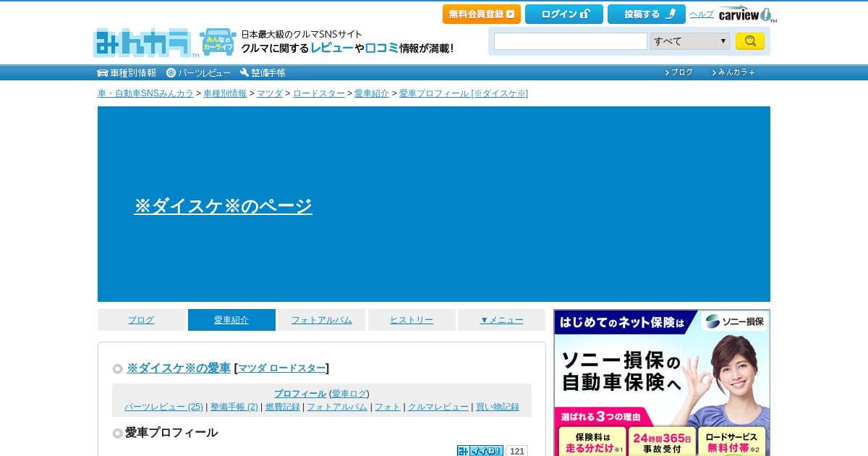Viewport: 868px width, 456px height.
Task: Click breadcrumb 車・自動車SNSみんカラ
Action: click(x=145, y=93)
